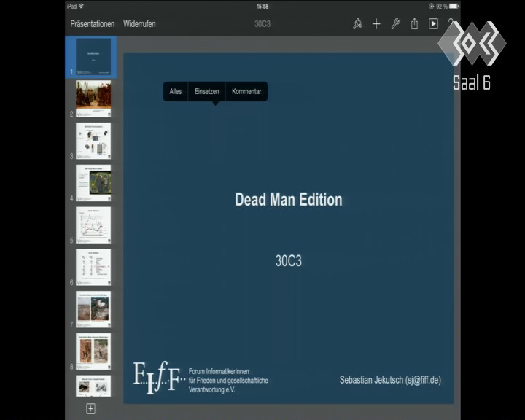The image size is (525, 420).
Task: Select slide 4 thumbnail
Action: (x=93, y=183)
